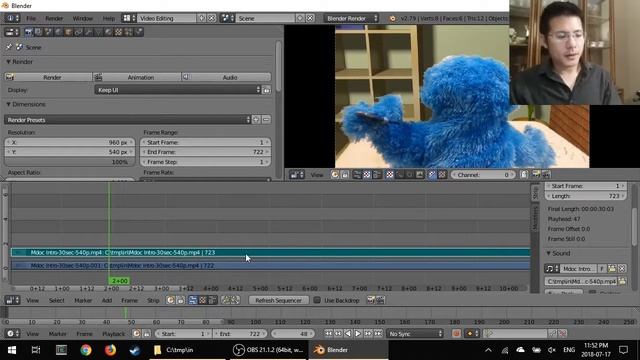The height and width of the screenshot is (360, 640).
Task: Collapse the Dimensions panel
Action: pos(25,104)
